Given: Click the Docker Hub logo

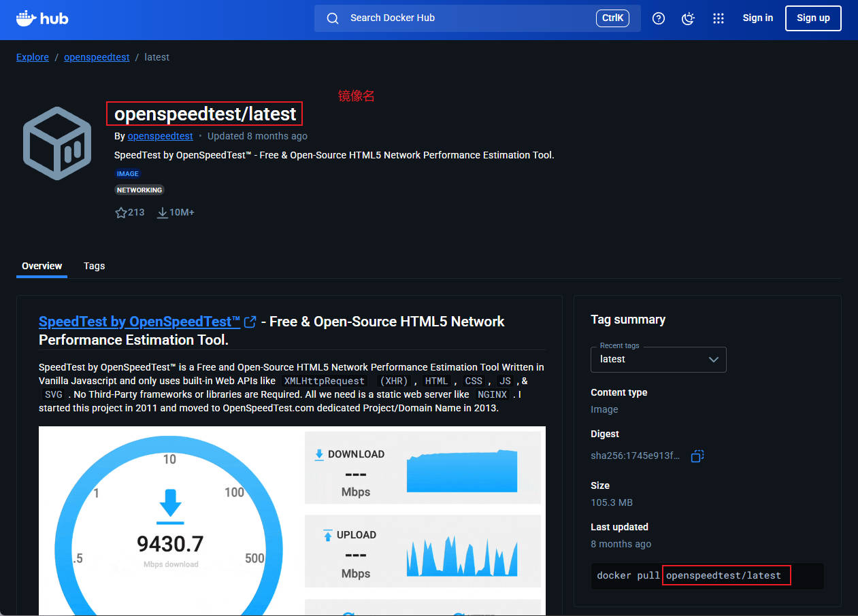Looking at the screenshot, I should tap(42, 18).
